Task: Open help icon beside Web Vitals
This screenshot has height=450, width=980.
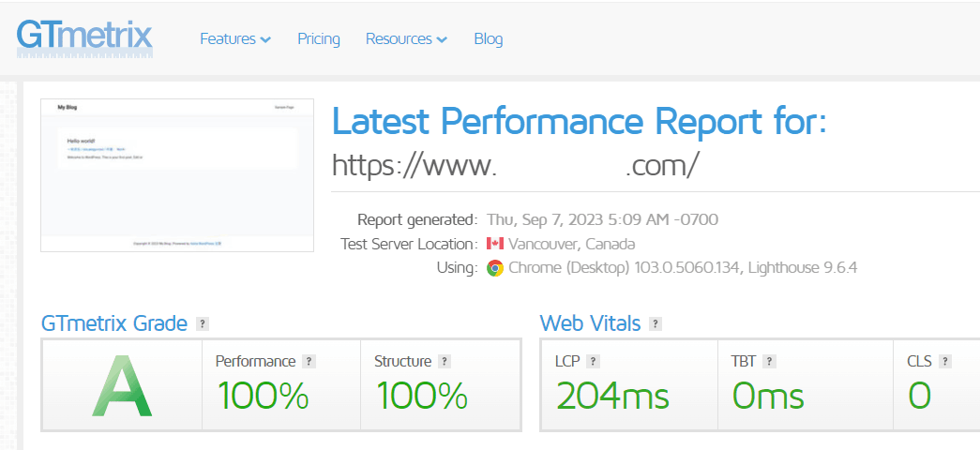Action: click(656, 324)
